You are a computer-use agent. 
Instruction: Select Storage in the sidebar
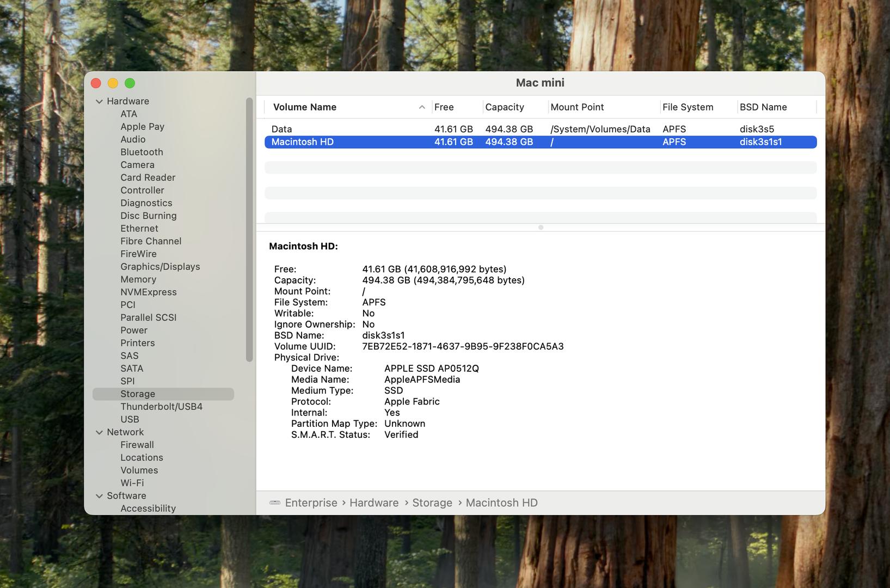(x=163, y=394)
